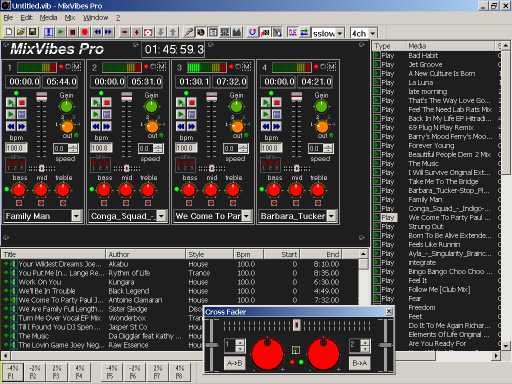Open the Window menu

(96, 18)
